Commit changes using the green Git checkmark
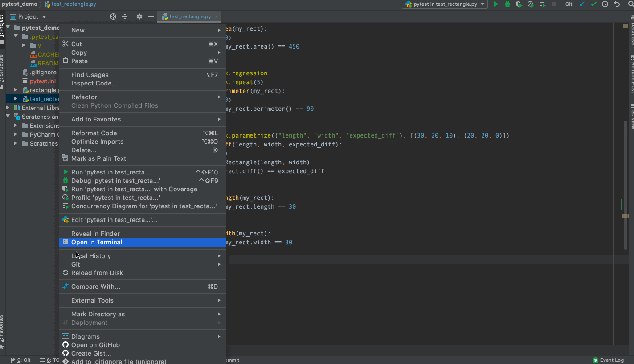This screenshot has width=634, height=364. click(593, 4)
